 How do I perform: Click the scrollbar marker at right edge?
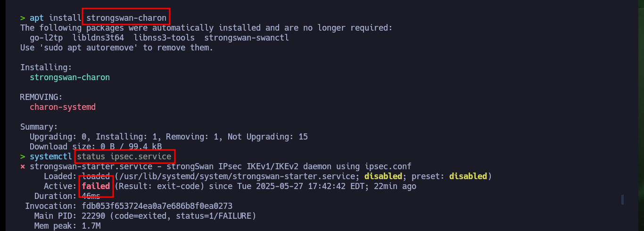(622, 199)
